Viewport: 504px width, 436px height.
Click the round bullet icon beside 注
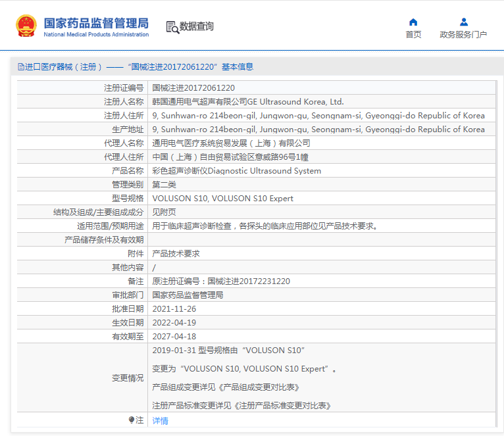coord(131,420)
